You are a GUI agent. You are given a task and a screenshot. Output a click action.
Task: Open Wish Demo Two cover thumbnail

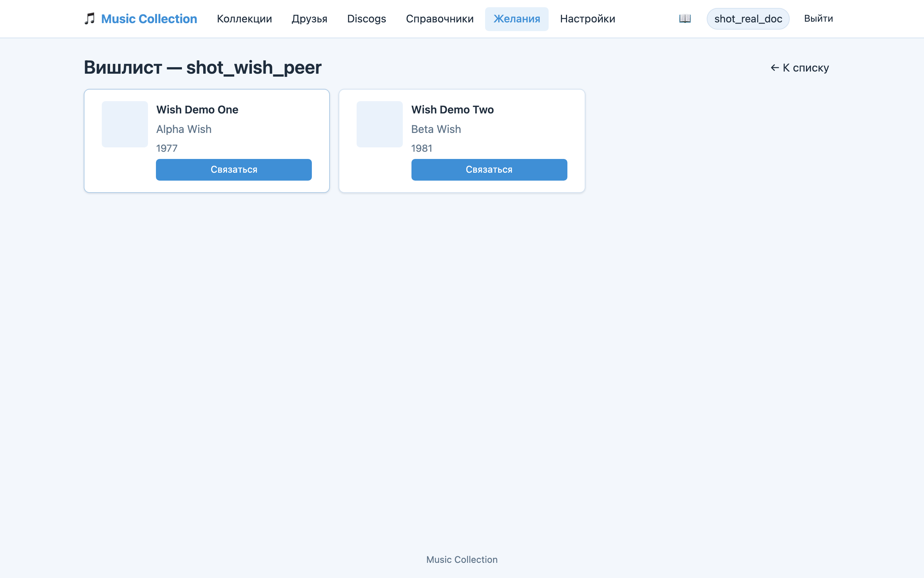(x=380, y=124)
